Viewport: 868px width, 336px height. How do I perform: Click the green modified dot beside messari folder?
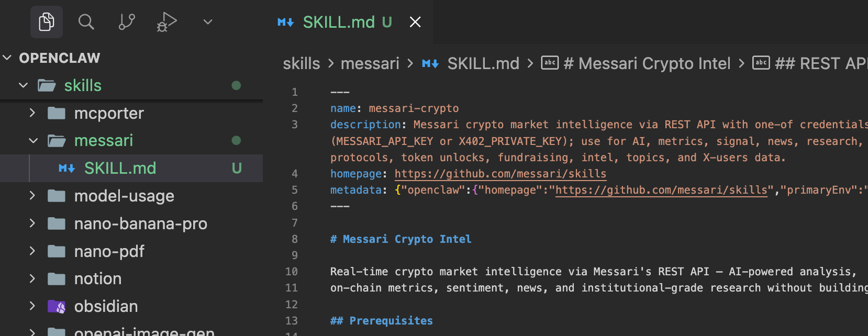tap(236, 140)
